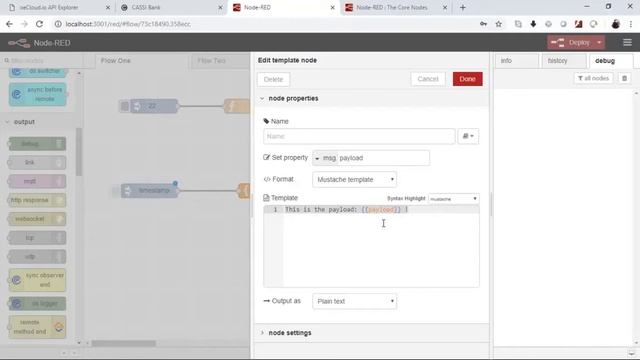640x360 pixels.
Task: Focus the Name input field
Action: [x=359, y=136]
